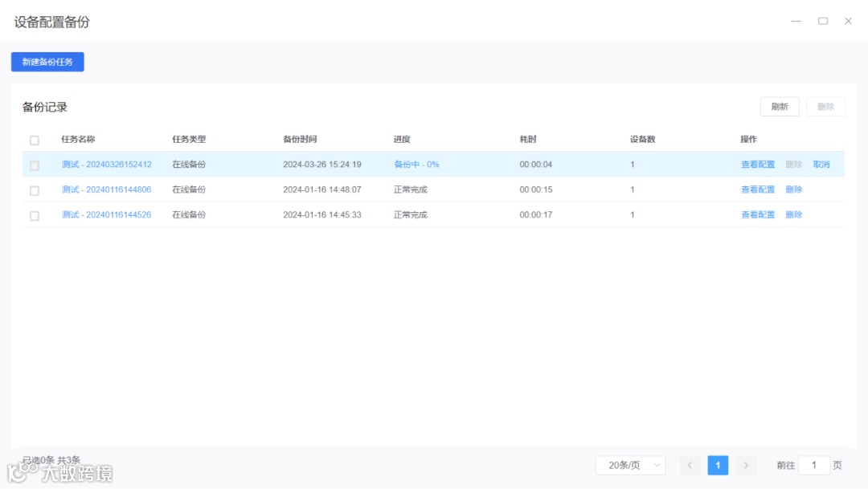This screenshot has width=868, height=489.
Task: Click the date 2024-01-16 14:45:33
Action: 322,214
